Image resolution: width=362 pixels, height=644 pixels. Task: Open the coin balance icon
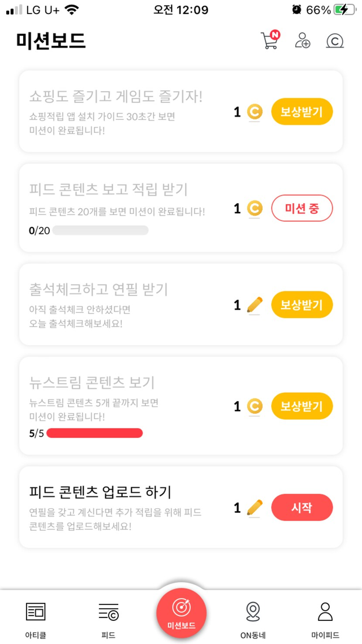pos(335,41)
